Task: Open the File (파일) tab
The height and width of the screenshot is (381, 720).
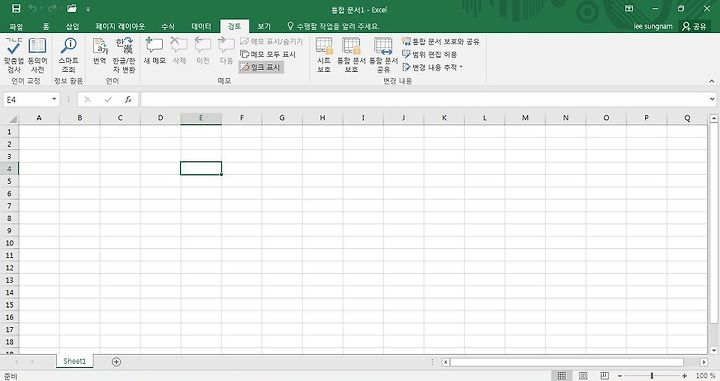Action: coord(16,27)
